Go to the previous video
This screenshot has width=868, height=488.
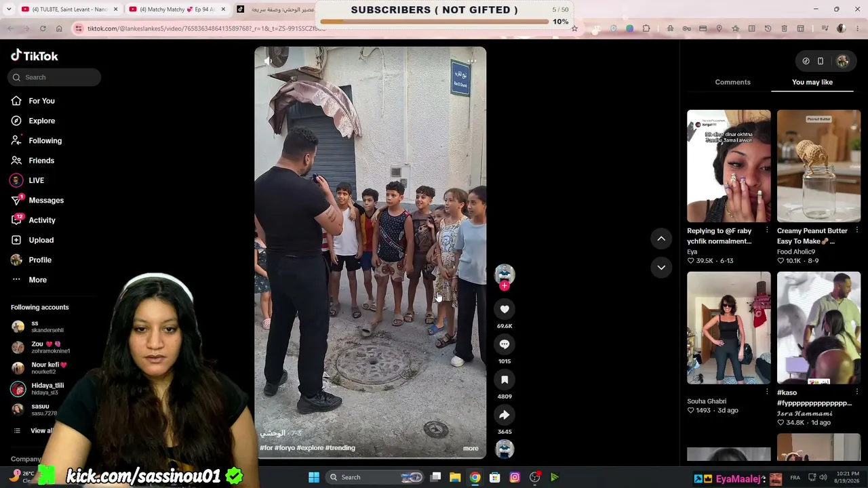click(661, 239)
